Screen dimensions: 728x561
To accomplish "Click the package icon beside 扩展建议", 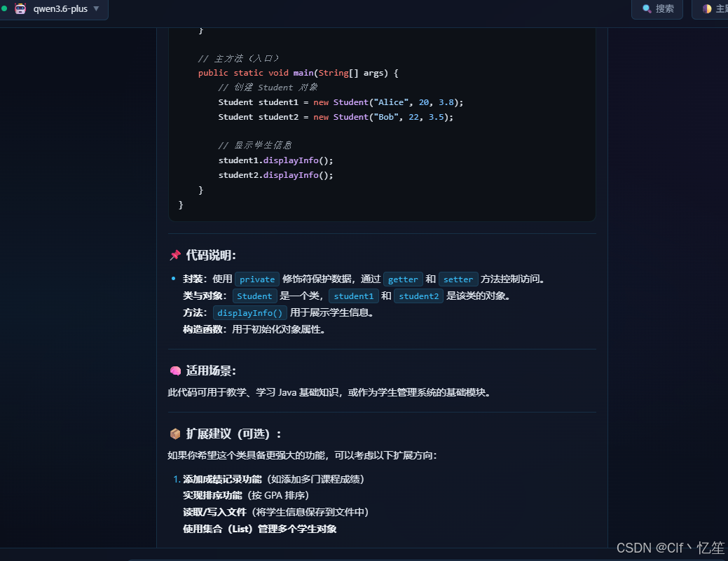I will [175, 434].
